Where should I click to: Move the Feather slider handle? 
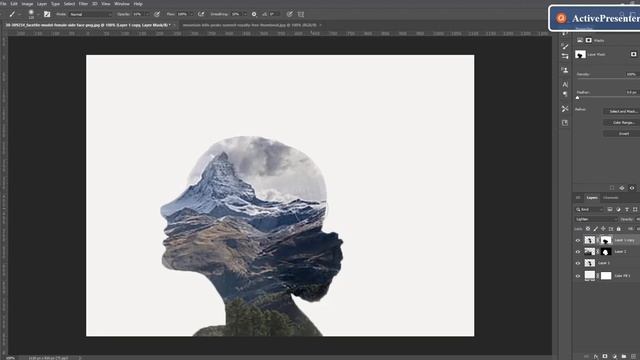[x=577, y=98]
